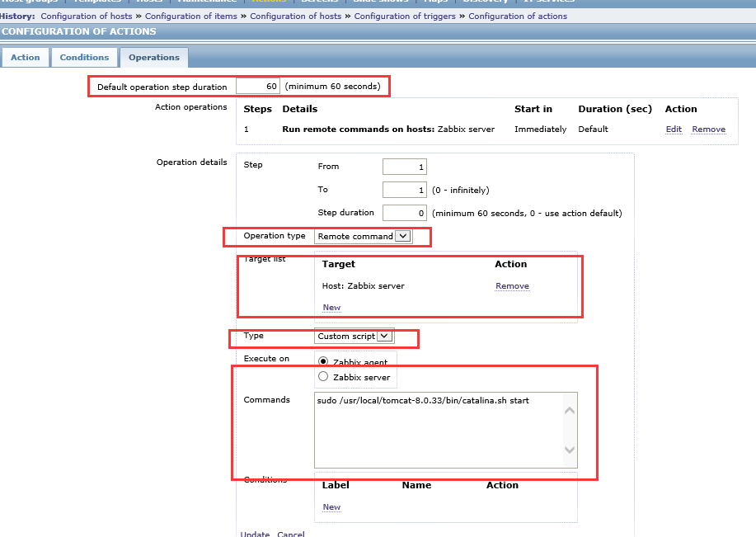Click the Step From input field
Screen dimensions: 756x537
[x=405, y=167]
